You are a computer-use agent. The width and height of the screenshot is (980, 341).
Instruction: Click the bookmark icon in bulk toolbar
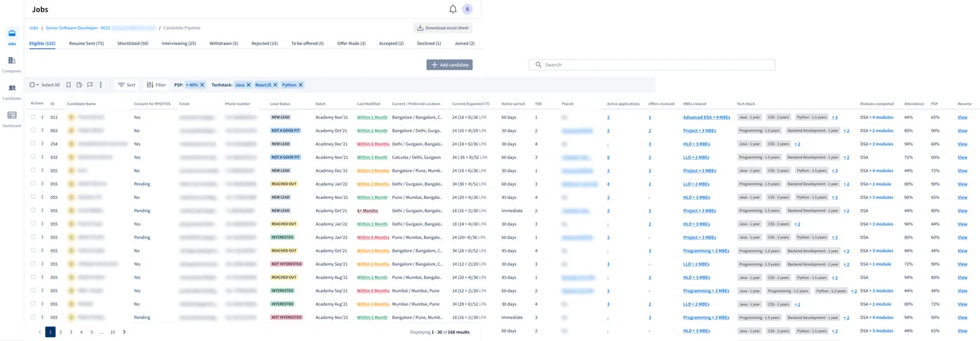click(x=69, y=85)
